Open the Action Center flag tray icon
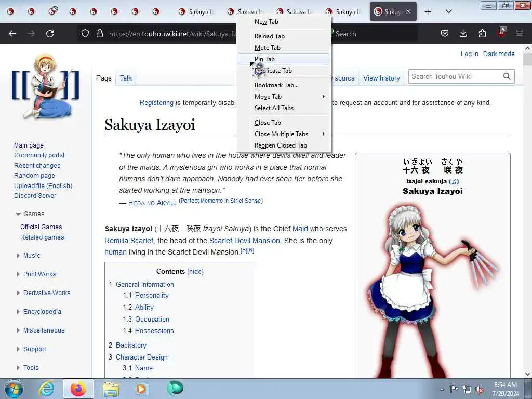This screenshot has height=399, width=532. coord(454,389)
